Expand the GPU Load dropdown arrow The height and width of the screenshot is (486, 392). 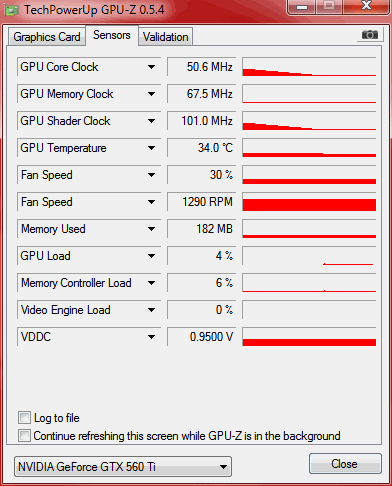tap(151, 256)
